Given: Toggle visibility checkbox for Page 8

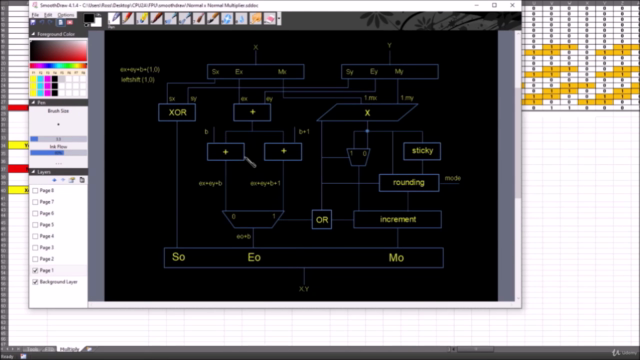Looking at the screenshot, I should pyautogui.click(x=35, y=191).
